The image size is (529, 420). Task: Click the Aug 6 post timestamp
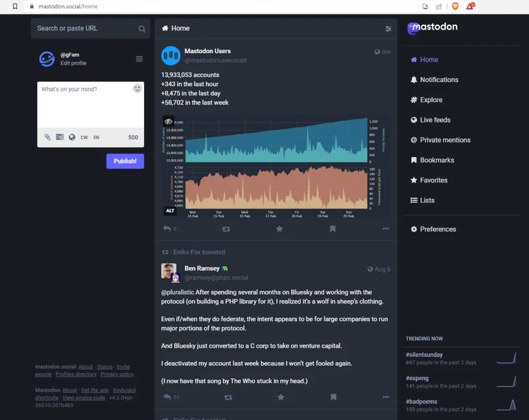pyautogui.click(x=382, y=269)
